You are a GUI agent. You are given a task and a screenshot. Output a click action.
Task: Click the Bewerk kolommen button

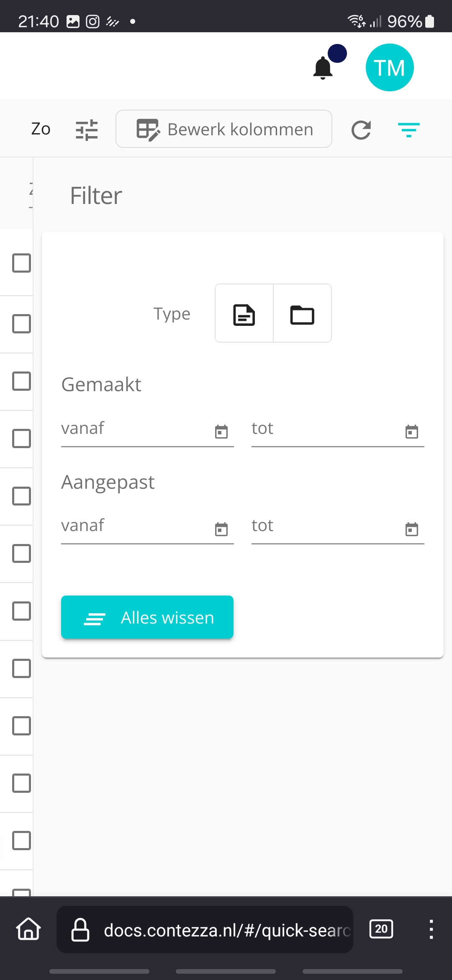tap(224, 129)
